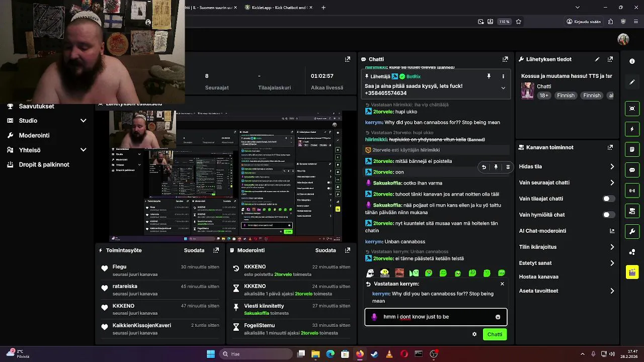Click Kirjaudu sisään in browser toolbar

tap(584, 22)
